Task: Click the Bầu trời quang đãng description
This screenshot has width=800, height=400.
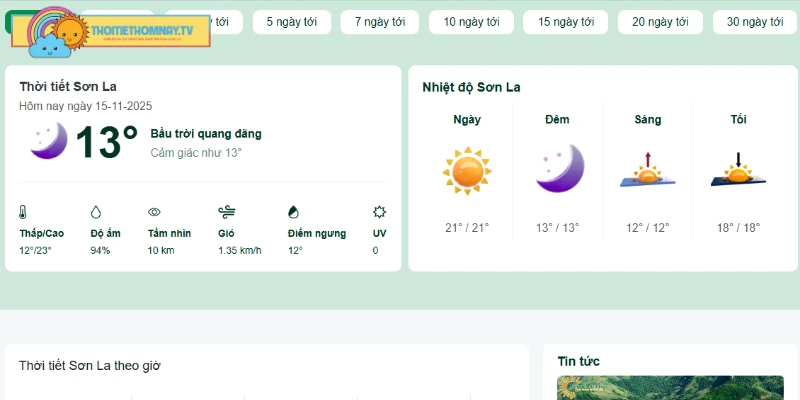Action: click(206, 134)
